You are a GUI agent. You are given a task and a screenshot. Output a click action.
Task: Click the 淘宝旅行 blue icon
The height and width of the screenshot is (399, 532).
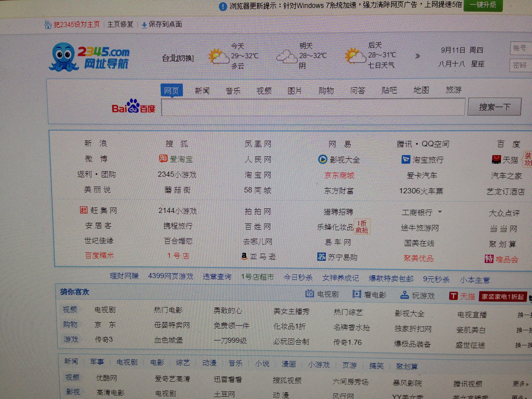(x=406, y=159)
